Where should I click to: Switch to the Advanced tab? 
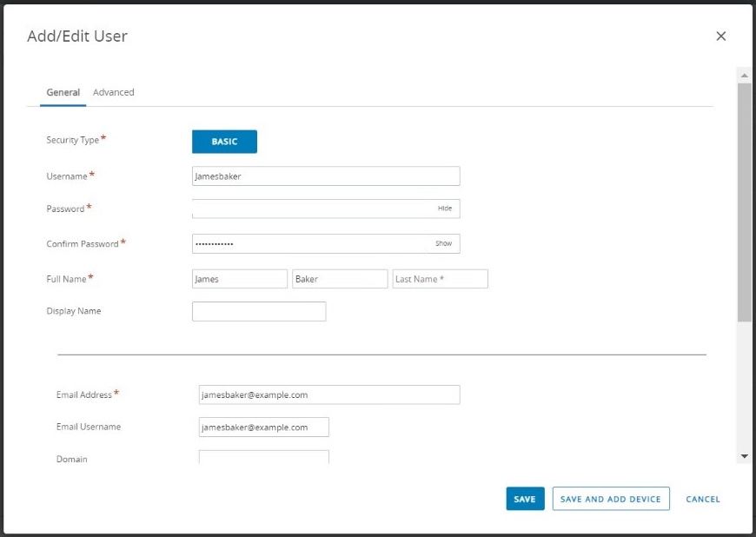click(x=113, y=92)
